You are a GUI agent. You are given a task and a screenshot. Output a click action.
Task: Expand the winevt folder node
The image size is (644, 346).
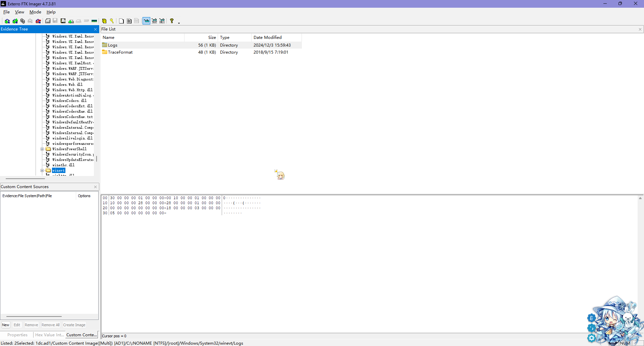(42, 171)
